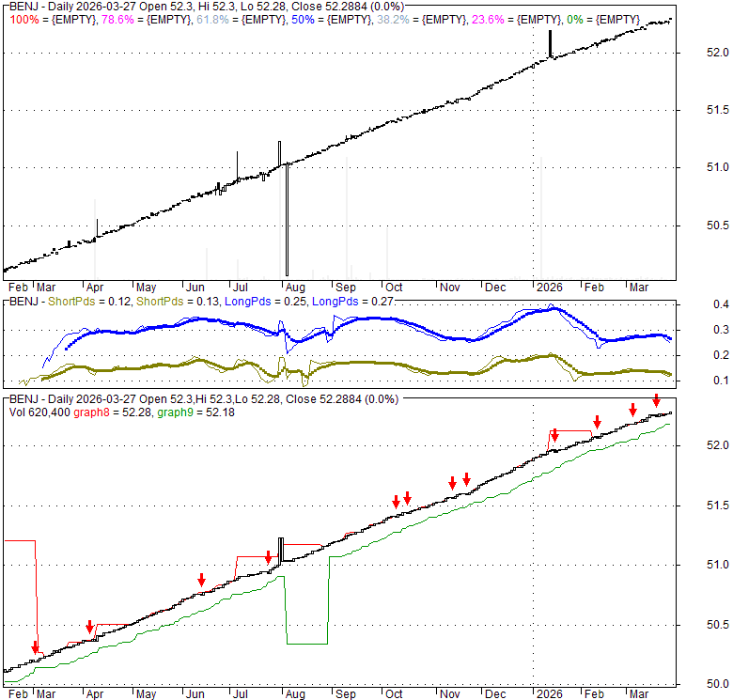Click the Aug label on top chart time axis

point(295,288)
